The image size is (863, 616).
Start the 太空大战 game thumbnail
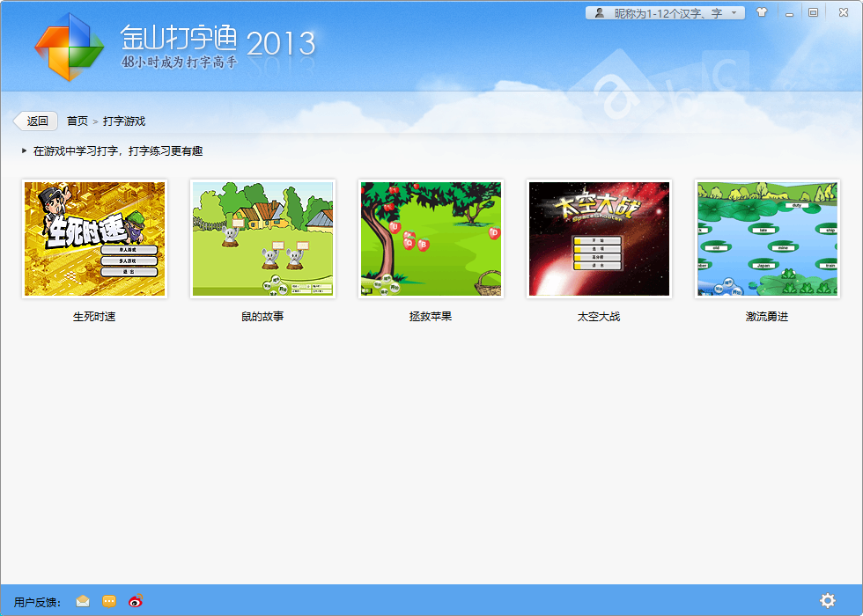click(599, 238)
